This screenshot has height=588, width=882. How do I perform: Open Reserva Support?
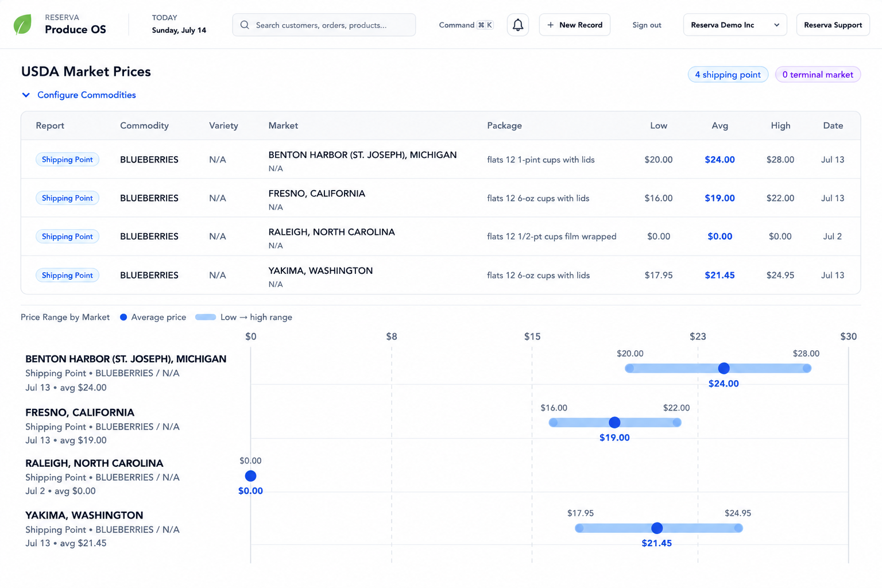833,25
